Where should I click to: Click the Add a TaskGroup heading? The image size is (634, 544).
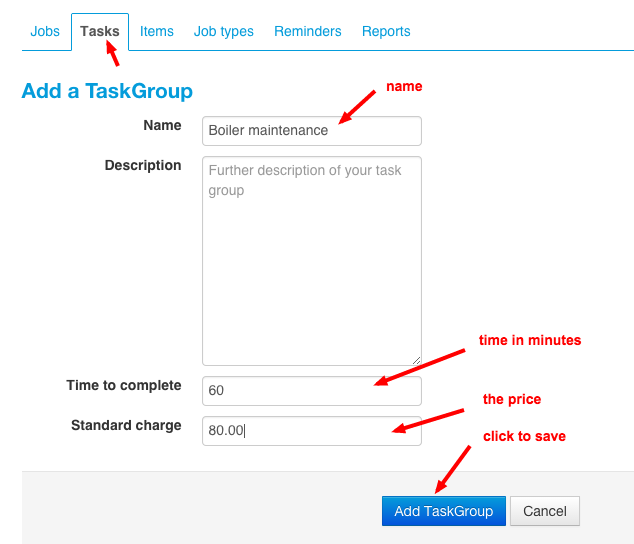[107, 91]
